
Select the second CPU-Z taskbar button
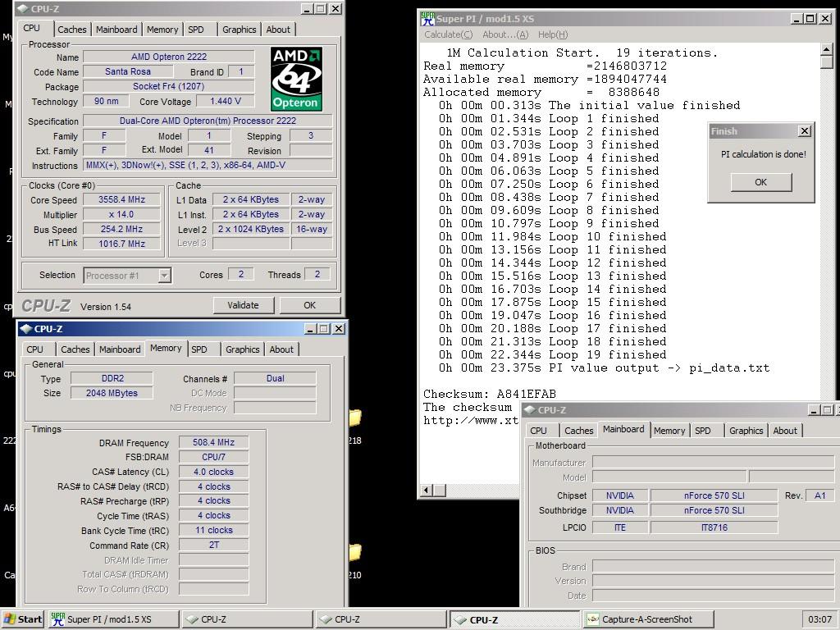click(381, 619)
